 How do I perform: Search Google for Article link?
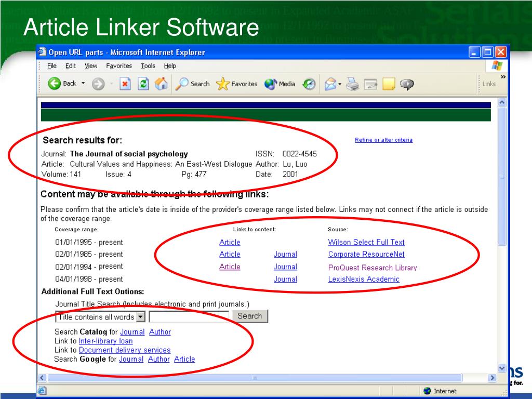(x=184, y=359)
